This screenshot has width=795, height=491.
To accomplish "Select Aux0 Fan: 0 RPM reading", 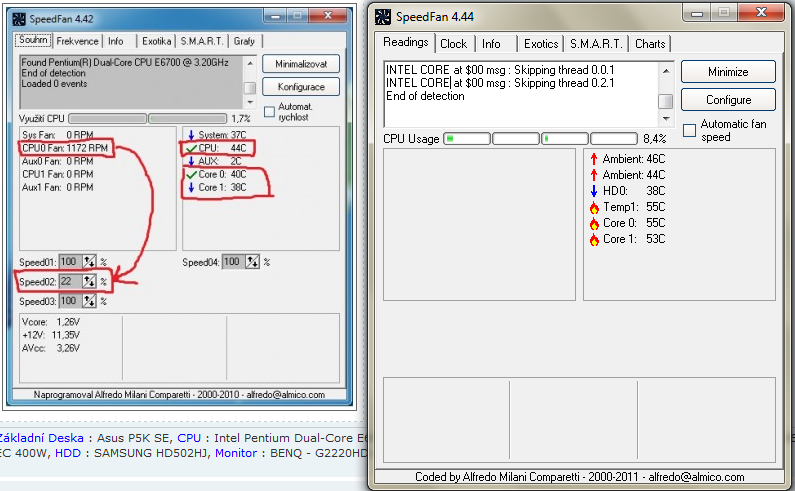I will [58, 161].
